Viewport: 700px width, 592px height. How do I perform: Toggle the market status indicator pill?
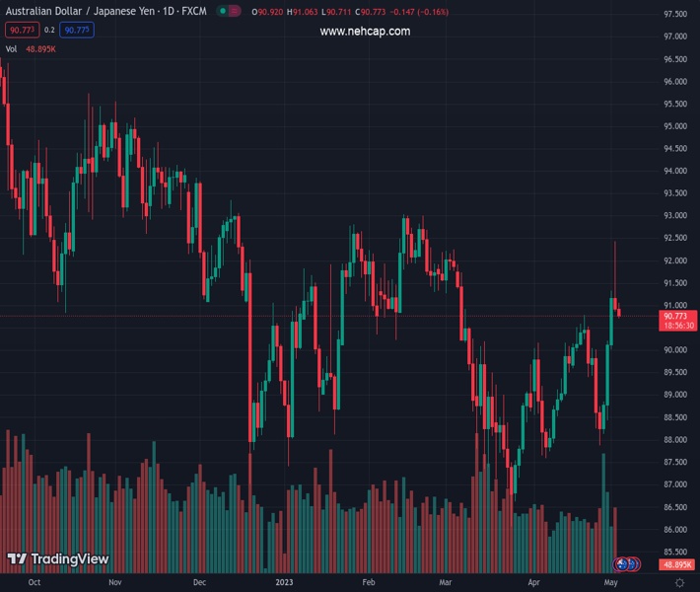tap(228, 12)
